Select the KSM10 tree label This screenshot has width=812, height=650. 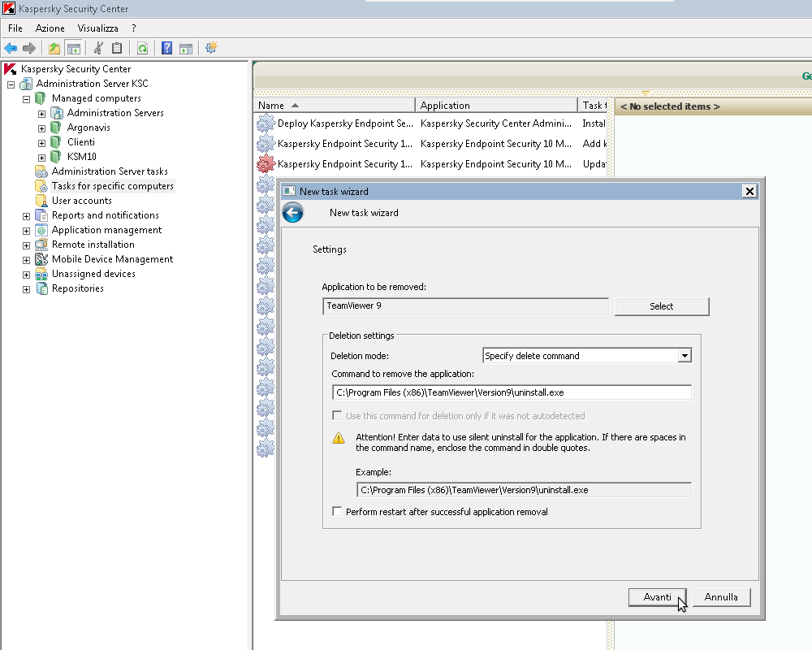[x=82, y=156]
